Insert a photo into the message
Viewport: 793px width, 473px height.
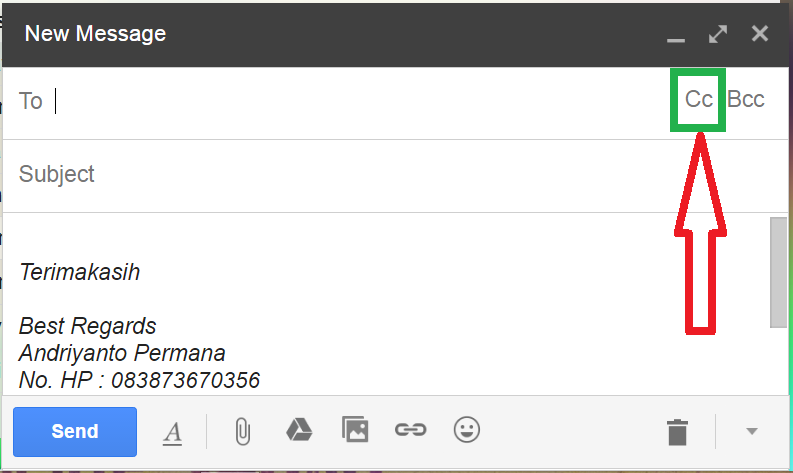tap(354, 431)
